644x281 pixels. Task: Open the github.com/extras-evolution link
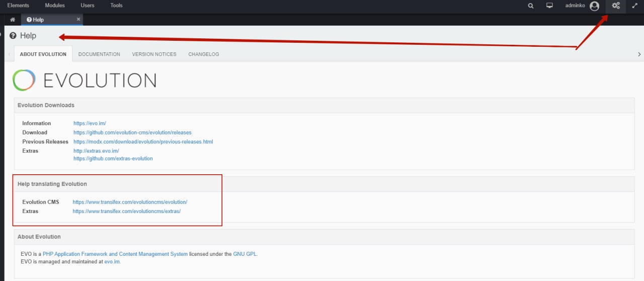113,159
